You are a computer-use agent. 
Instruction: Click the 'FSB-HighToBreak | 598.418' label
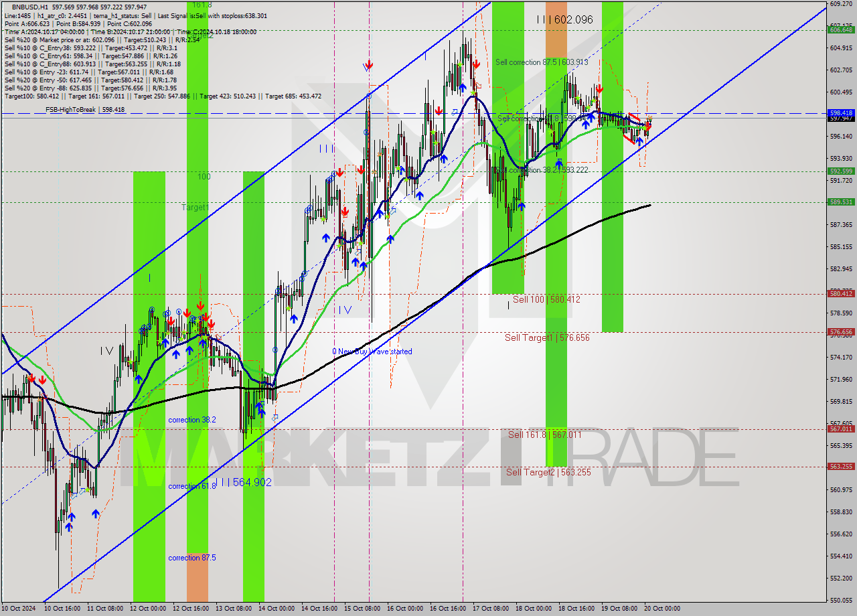[85, 109]
